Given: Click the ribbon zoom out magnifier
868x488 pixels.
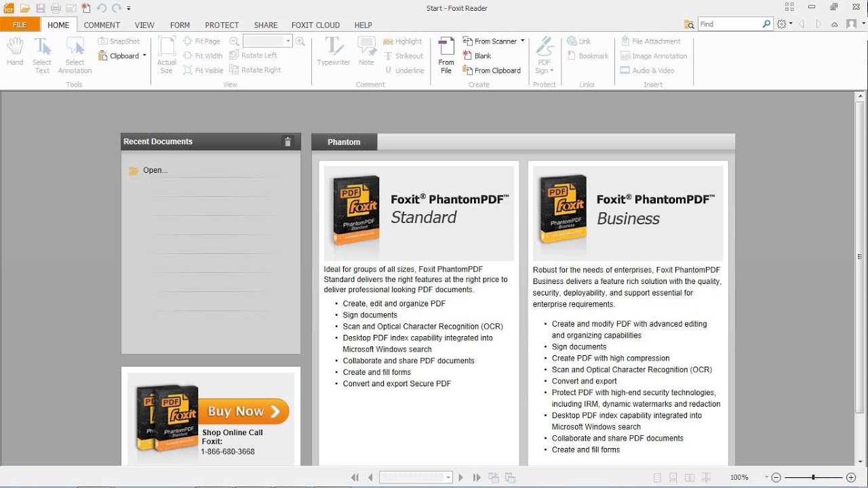Looking at the screenshot, I should (234, 41).
